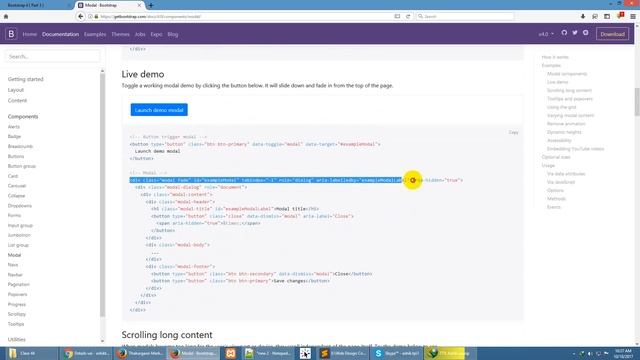Screen dimensions: 640x360
Task: Open Documentation in Bootstrap navbar
Action: tap(60, 34)
